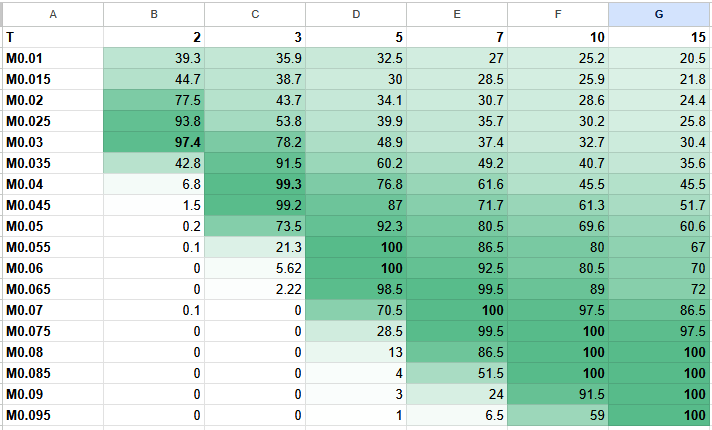Click bold cell showing 99.3
This screenshot has width=712, height=430.
click(255, 184)
